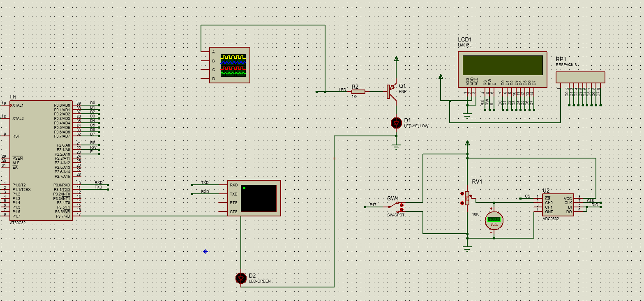Click the RP1 reference label
The width and height of the screenshot is (644, 301).
click(561, 59)
